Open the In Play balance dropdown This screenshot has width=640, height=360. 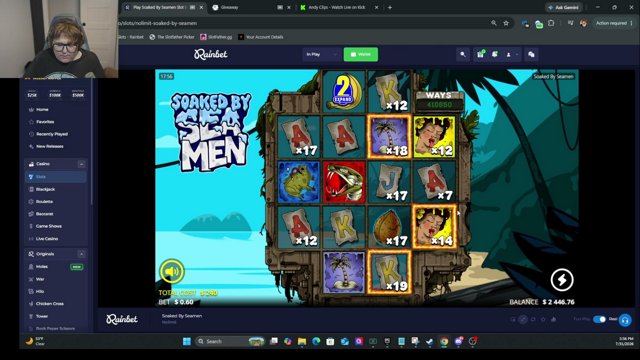(x=321, y=54)
